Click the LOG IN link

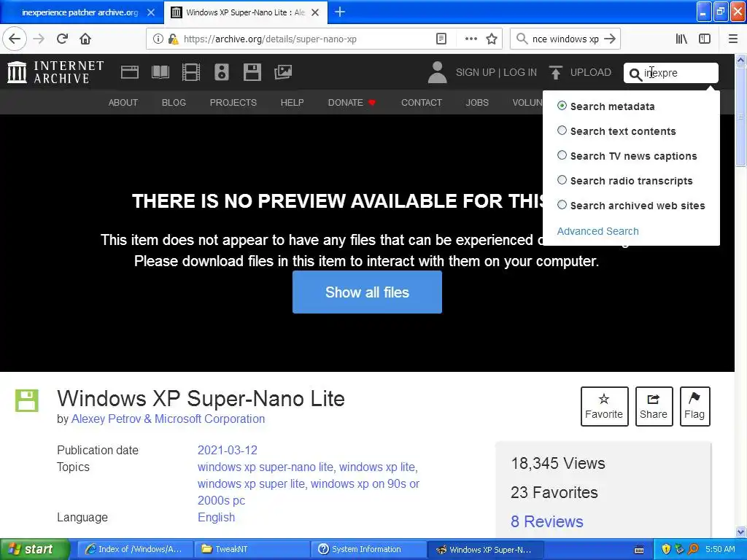click(x=519, y=72)
